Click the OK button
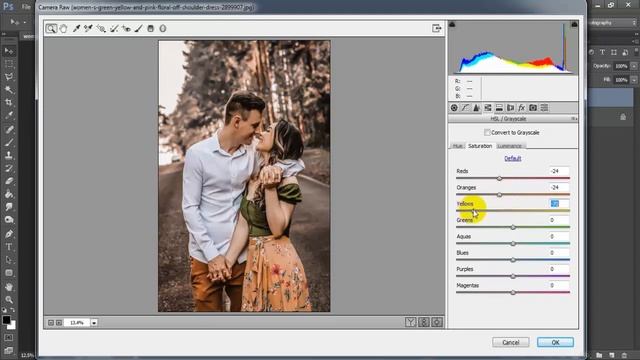640x360 pixels. [x=555, y=342]
